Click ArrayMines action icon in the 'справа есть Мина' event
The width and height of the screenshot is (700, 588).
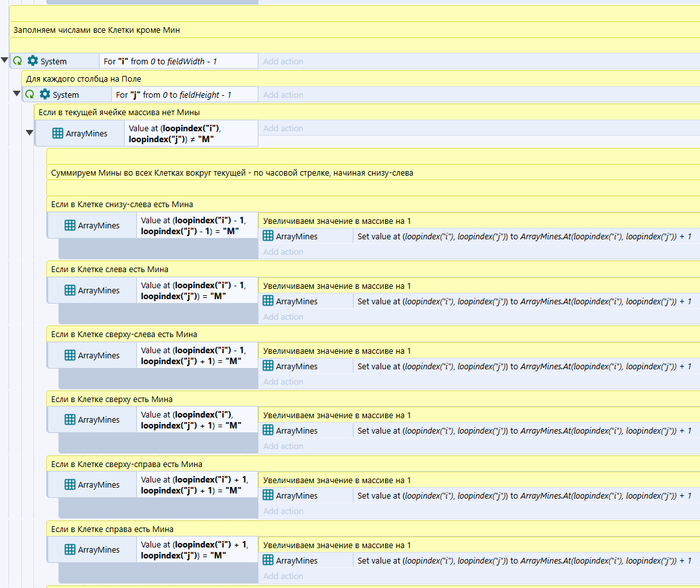coord(267,560)
